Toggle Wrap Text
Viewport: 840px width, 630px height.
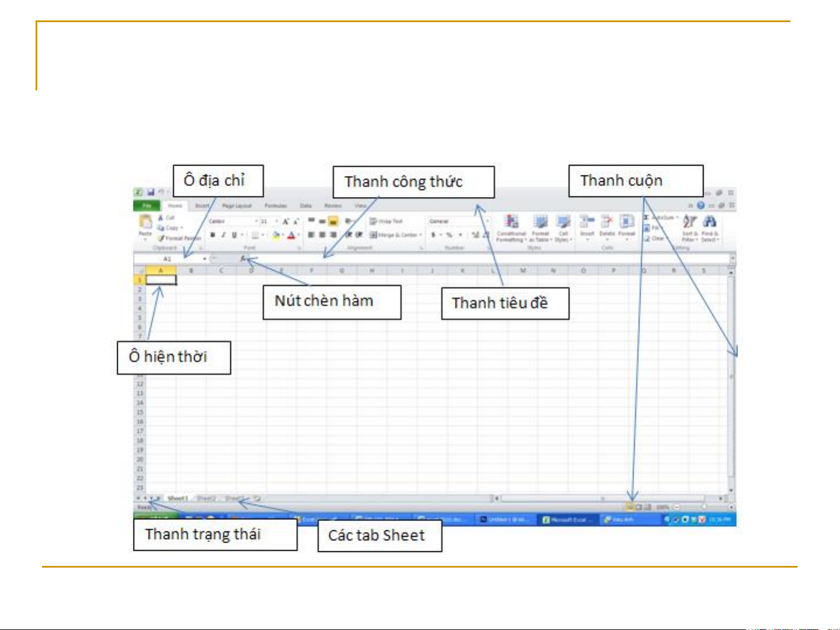click(386, 221)
